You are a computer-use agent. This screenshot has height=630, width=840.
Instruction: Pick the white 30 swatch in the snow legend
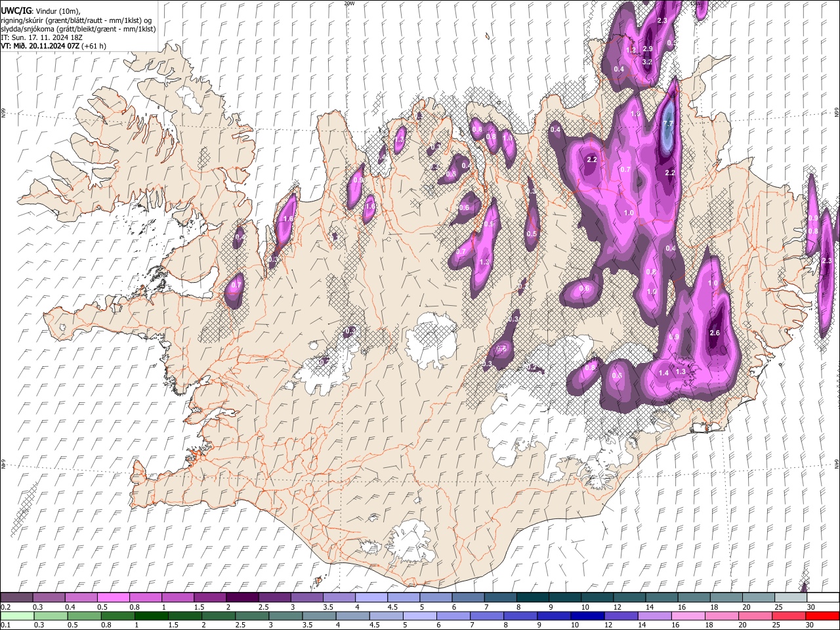pyautogui.click(x=824, y=598)
